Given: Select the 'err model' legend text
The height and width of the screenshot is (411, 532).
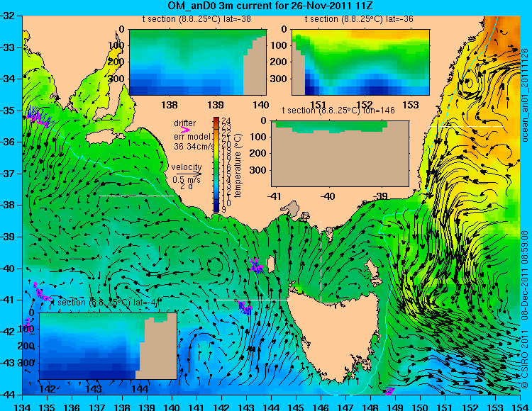Looking at the screenshot, I should pyautogui.click(x=192, y=137).
